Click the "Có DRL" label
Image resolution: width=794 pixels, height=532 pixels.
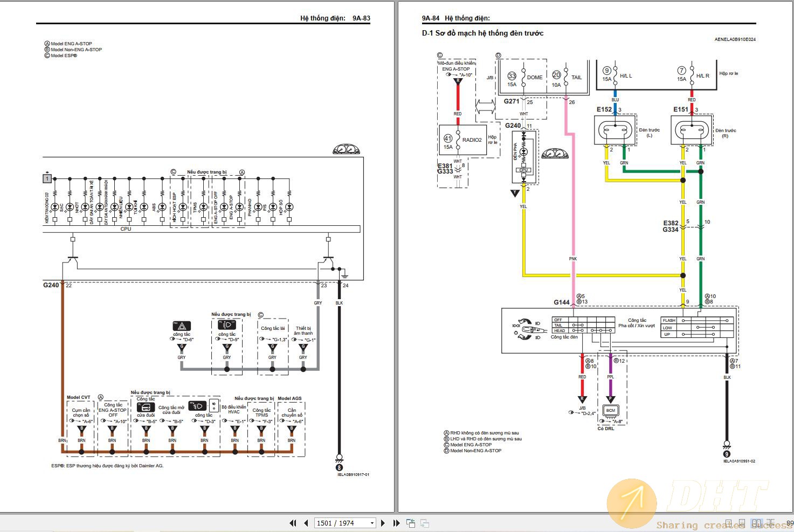pos(606,429)
